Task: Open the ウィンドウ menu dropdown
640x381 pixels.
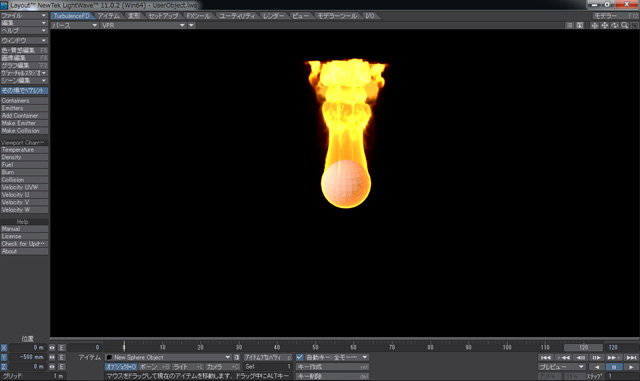Action: (24, 40)
